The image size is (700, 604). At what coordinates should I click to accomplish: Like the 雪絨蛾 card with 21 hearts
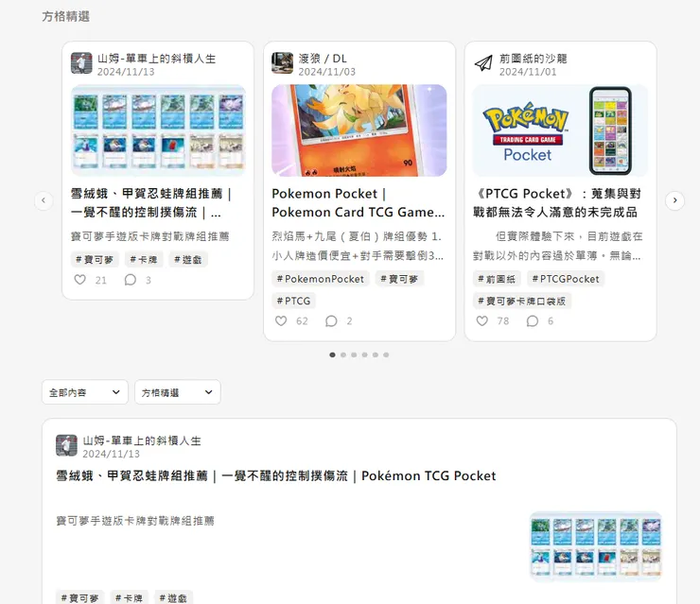point(79,280)
